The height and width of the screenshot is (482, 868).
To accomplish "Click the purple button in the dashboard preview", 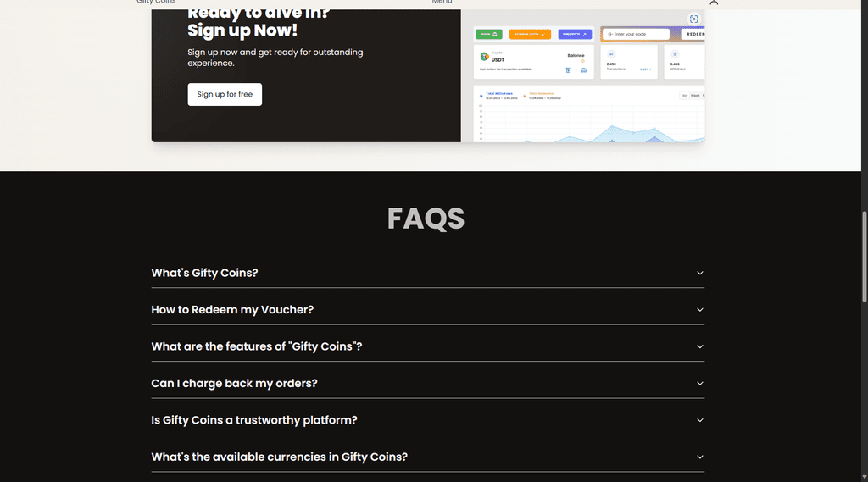I will point(575,35).
